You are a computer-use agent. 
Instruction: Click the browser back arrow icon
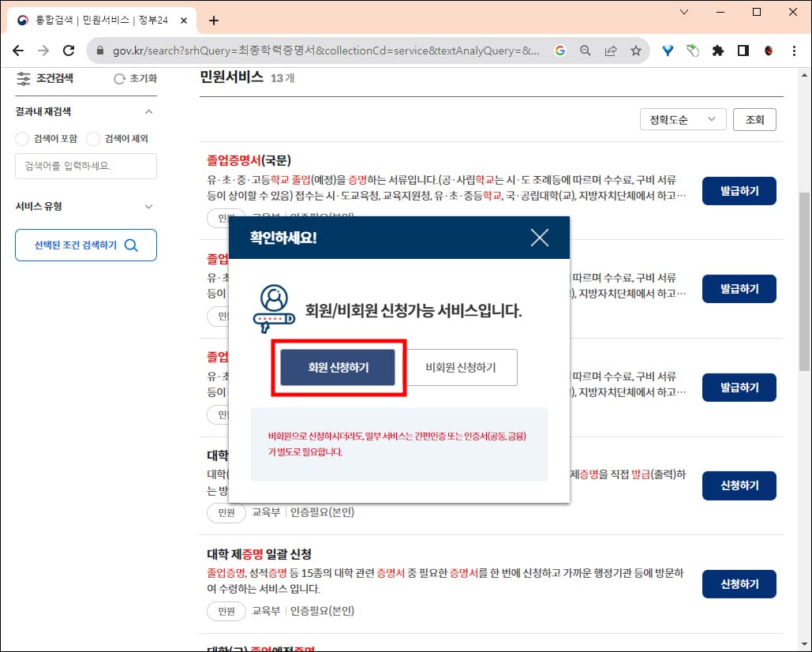(x=18, y=50)
